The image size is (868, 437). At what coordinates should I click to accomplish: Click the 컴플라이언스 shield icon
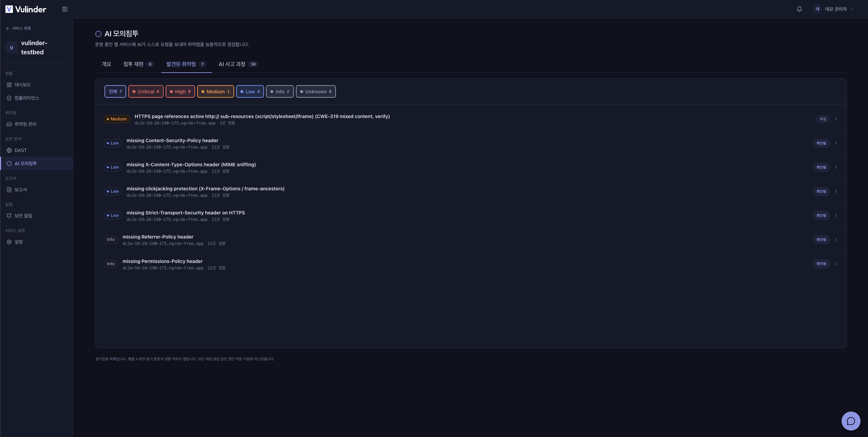point(9,98)
